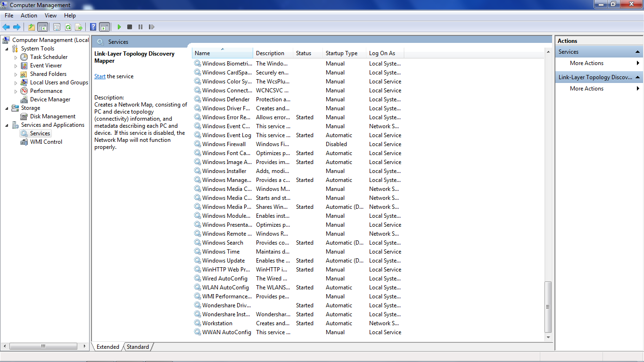Click the services list scroll up arrow
This screenshot has width=644, height=362.
[x=548, y=51]
